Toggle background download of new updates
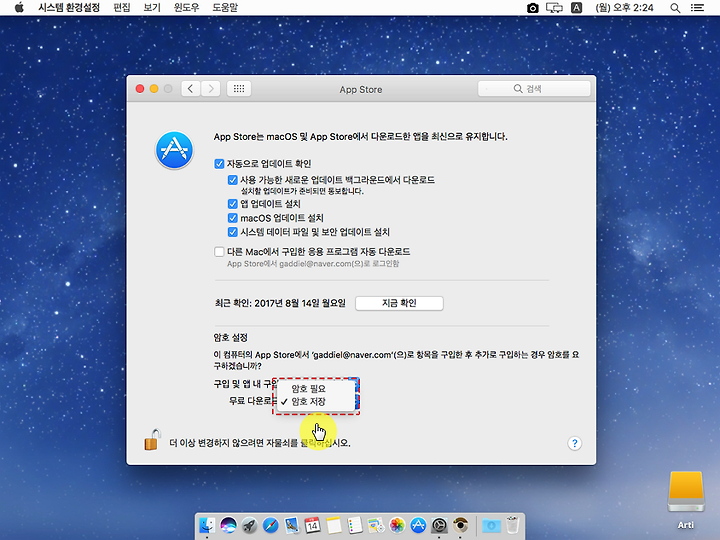The width and height of the screenshot is (720, 540). (x=233, y=180)
